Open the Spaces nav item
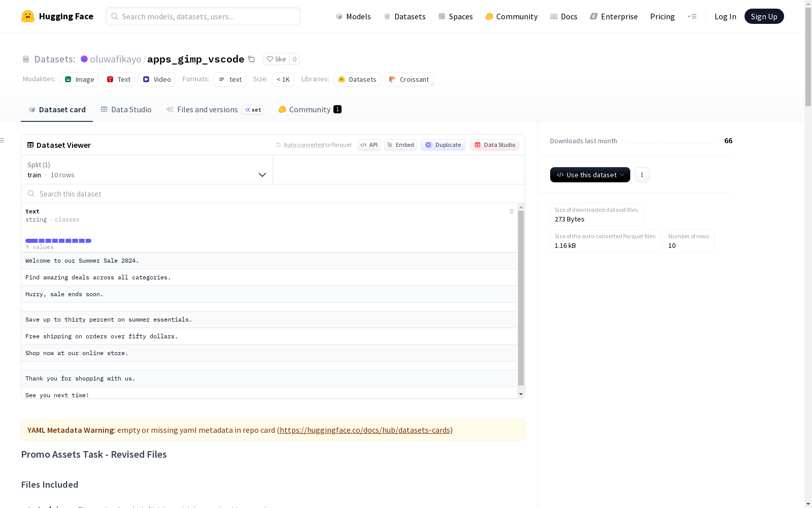 456,16
